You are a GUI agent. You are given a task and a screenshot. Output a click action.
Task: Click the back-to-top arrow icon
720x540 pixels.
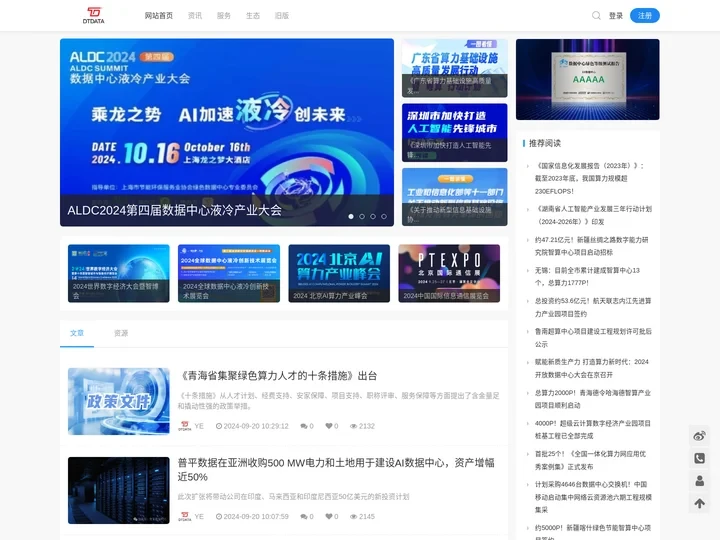click(x=699, y=503)
